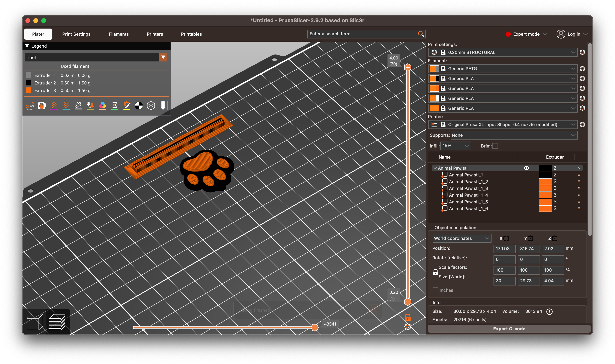This screenshot has height=364, width=615.
Task: Open the Print Settings tab
Action: [x=76, y=34]
